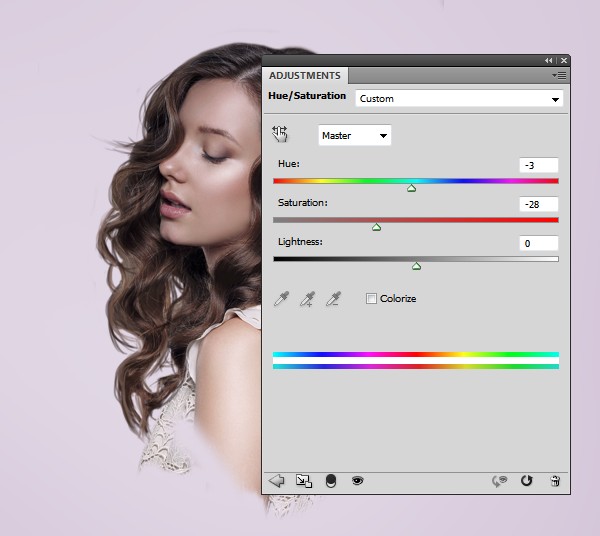Screen dimensions: 600x536
Task: Click the Hue label
Action: [289, 164]
